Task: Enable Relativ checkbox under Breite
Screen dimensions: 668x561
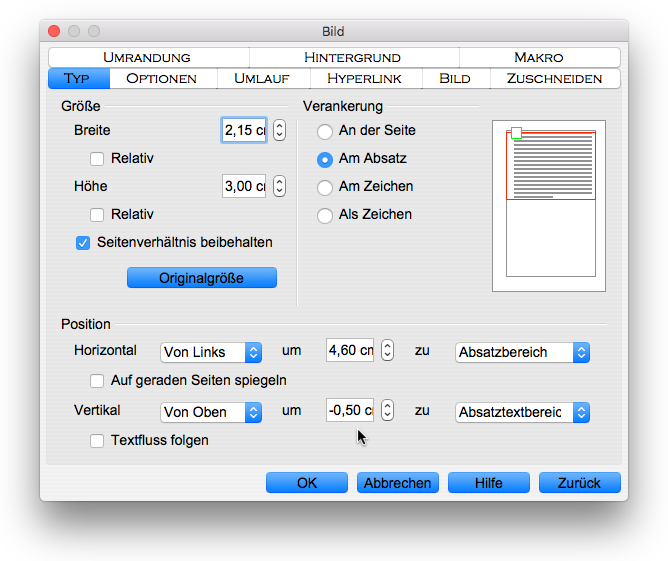Action: point(97,159)
